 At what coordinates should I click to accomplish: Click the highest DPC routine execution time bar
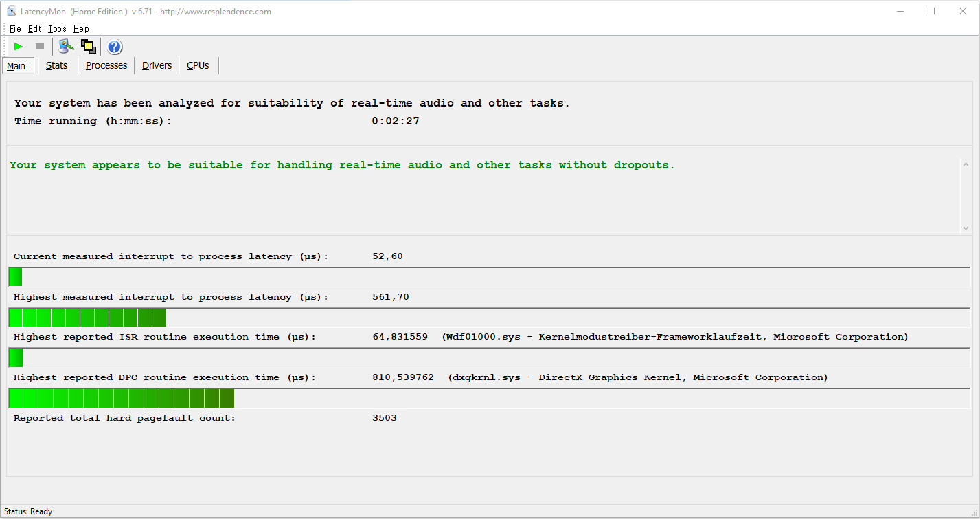pos(122,398)
